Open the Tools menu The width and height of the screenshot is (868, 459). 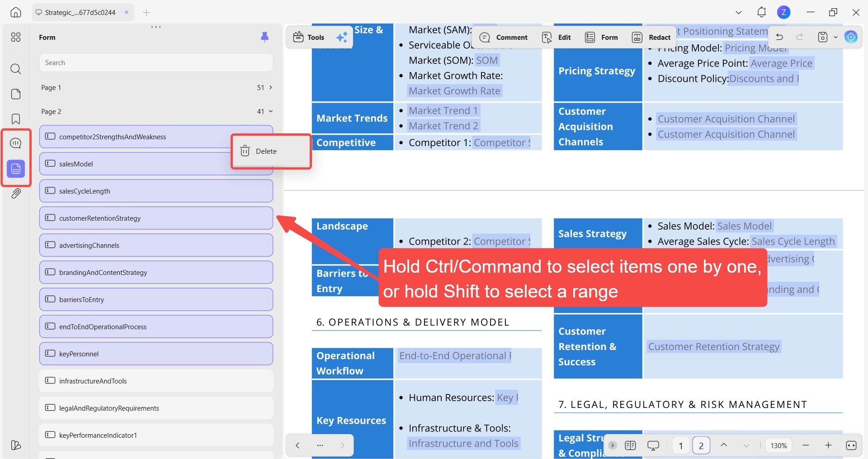point(309,37)
